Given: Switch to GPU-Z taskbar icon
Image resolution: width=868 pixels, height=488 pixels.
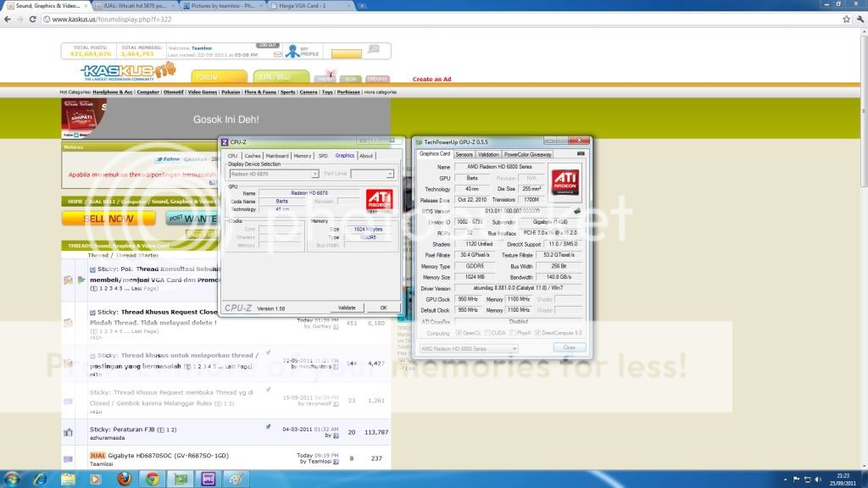Looking at the screenshot, I should 181,479.
